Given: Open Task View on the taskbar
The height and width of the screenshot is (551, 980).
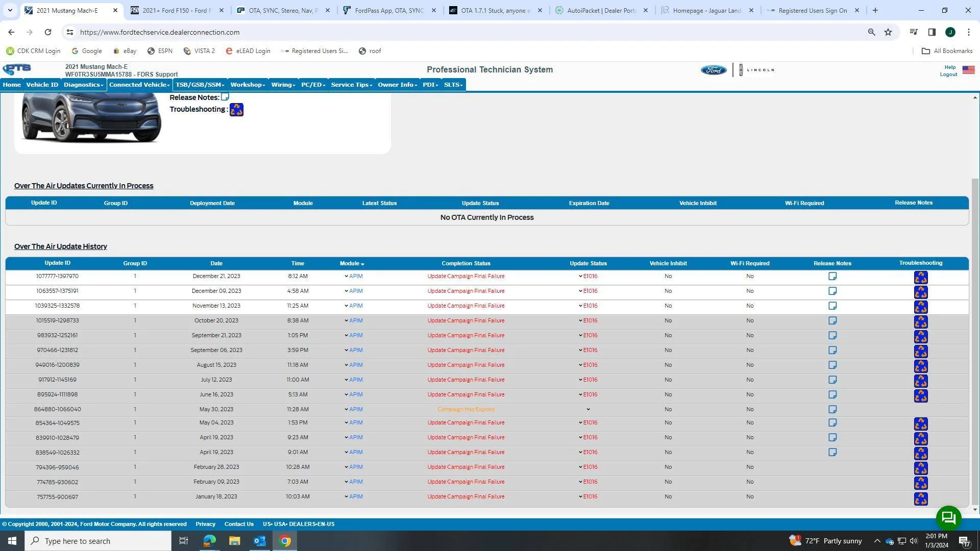Looking at the screenshot, I should click(x=184, y=541).
